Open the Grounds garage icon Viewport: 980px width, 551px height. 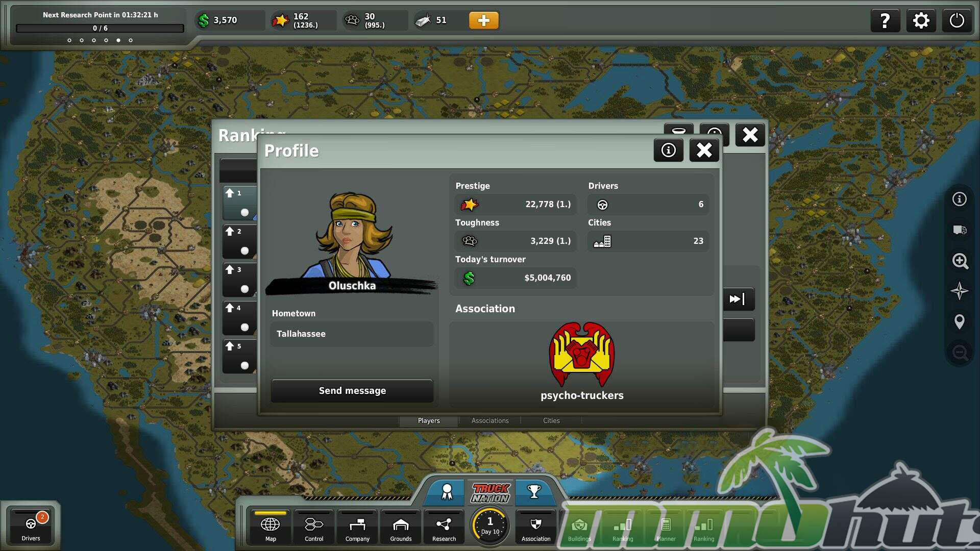401,528
